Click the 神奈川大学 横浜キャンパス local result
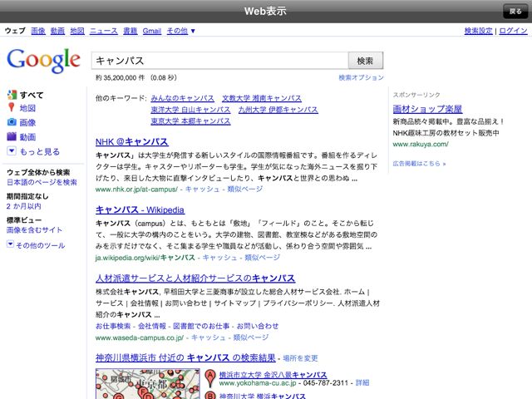 coord(263,396)
